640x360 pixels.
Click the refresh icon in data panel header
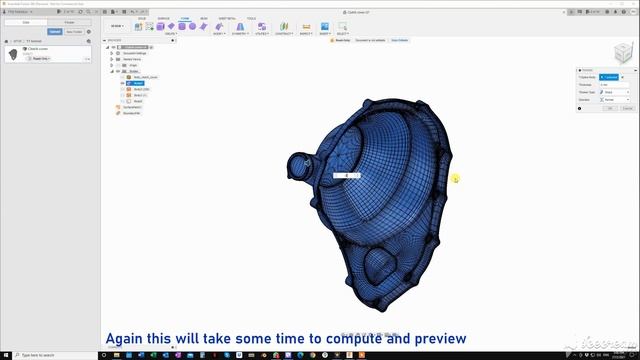coord(80,12)
